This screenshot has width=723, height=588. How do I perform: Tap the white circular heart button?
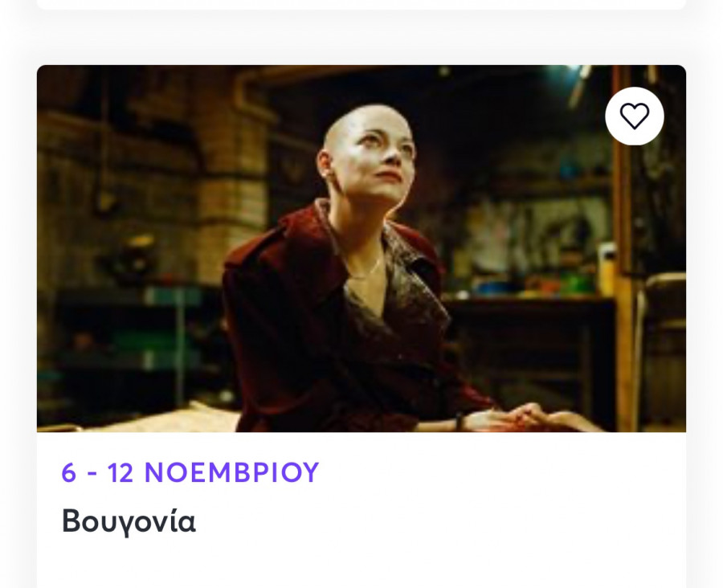pyautogui.click(x=635, y=116)
